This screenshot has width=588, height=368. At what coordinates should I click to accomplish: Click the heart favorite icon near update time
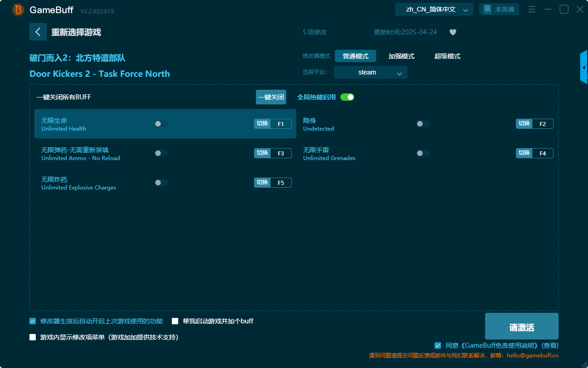[452, 32]
